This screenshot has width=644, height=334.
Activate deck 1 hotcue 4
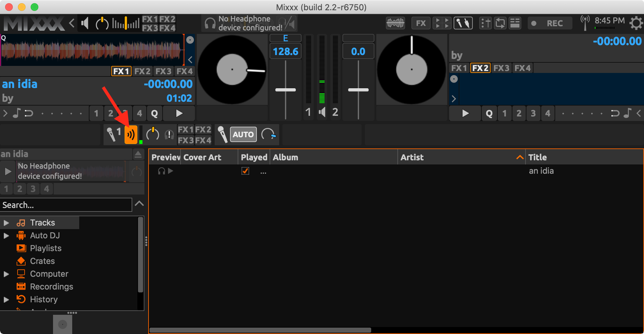coord(139,113)
